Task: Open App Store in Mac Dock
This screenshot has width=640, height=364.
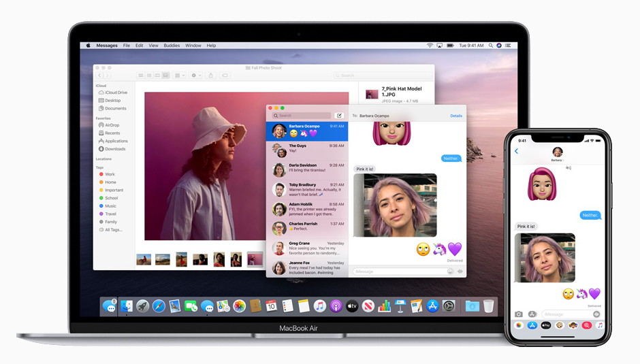Action: click(x=432, y=305)
